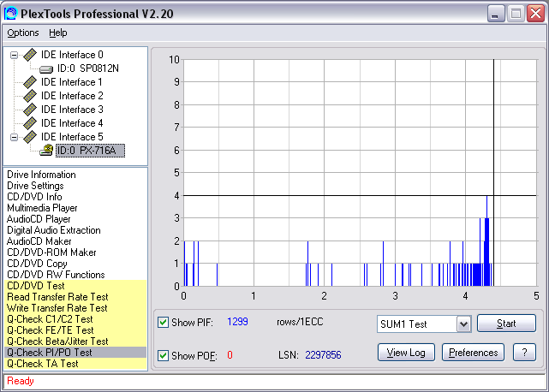
Task: Click the question mark help button
Action: [x=524, y=352]
